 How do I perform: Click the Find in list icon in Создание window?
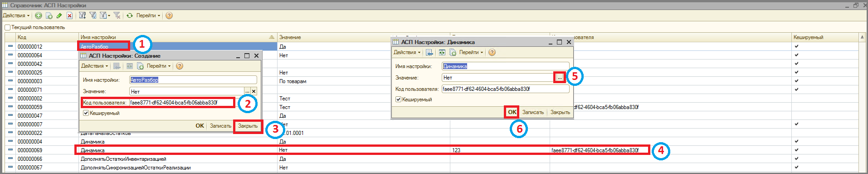117,66
